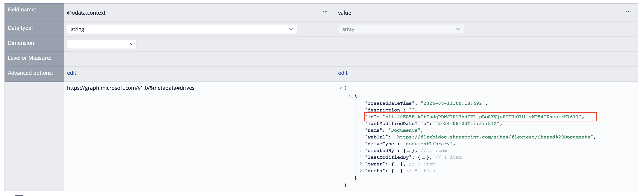The height and width of the screenshot is (196, 644).
Task: Click the driveType documentLibrary value
Action: tap(428, 144)
